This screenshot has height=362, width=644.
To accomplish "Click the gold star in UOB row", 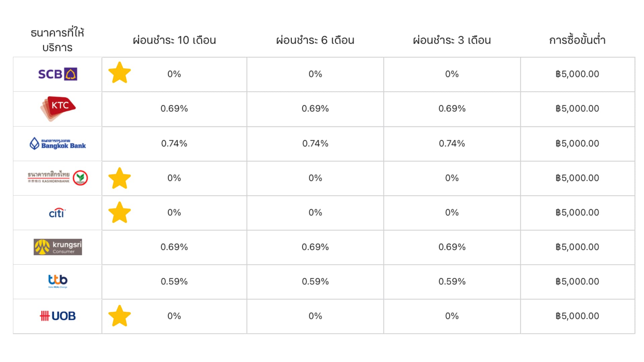I will tap(119, 316).
